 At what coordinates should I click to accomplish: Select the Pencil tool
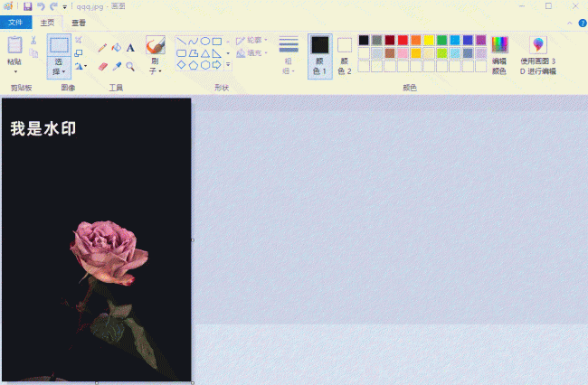(102, 48)
